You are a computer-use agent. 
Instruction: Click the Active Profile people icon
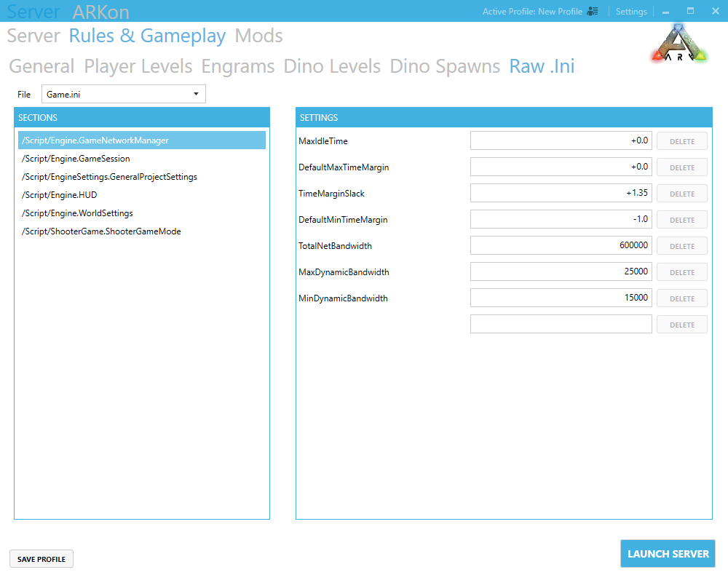(x=593, y=12)
